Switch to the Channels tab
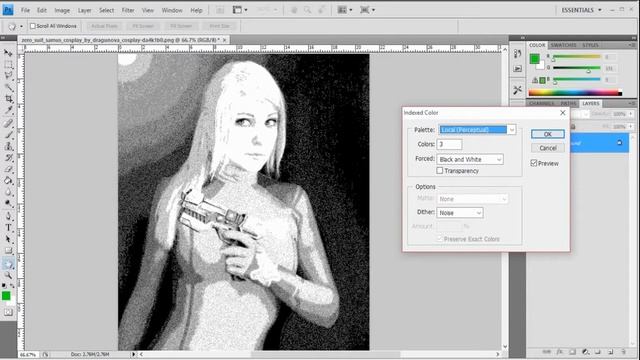 click(x=541, y=104)
